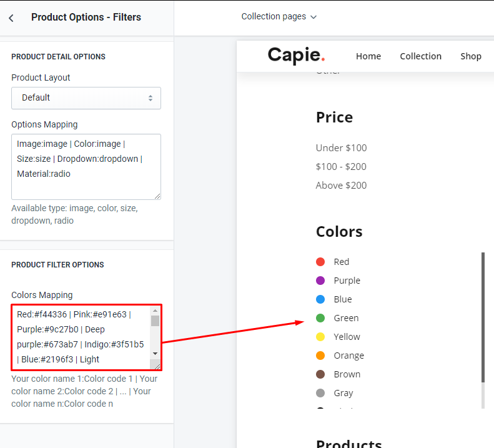Choose the Blue color filter dot

pos(320,299)
